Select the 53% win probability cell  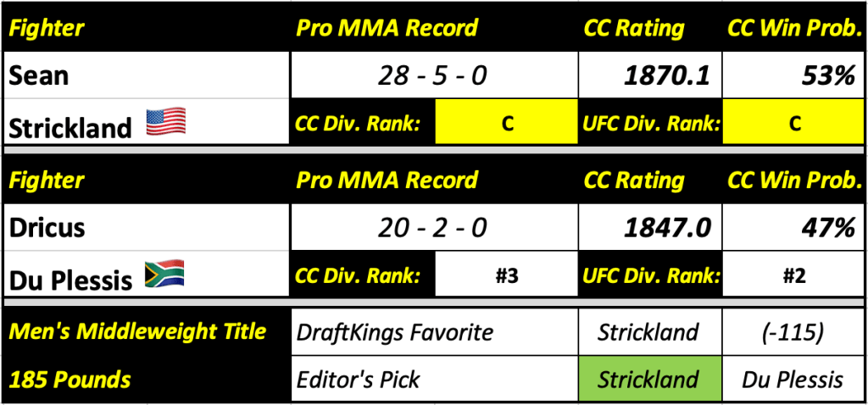click(x=794, y=75)
